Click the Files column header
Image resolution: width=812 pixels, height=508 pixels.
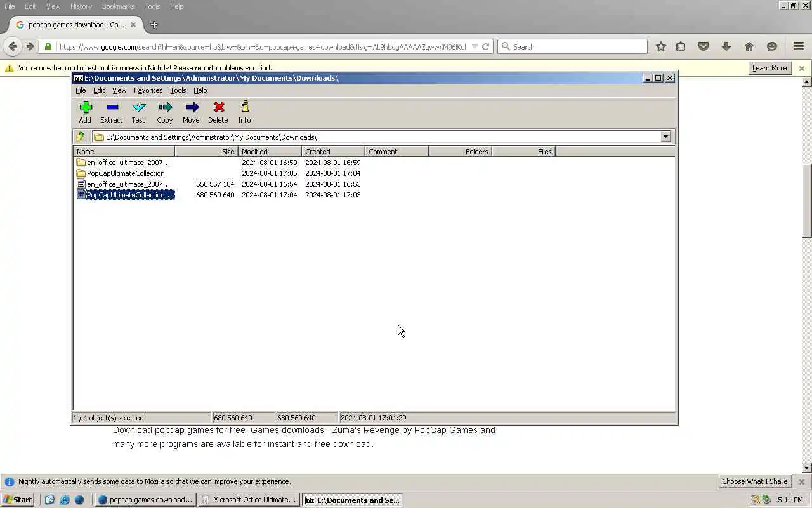coord(523,152)
